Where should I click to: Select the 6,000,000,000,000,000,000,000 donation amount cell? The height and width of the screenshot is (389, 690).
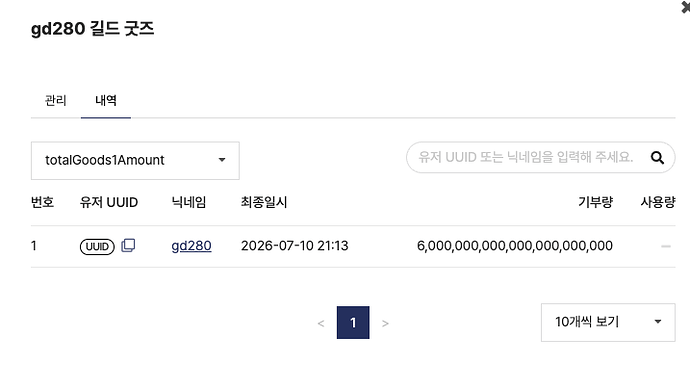point(514,246)
